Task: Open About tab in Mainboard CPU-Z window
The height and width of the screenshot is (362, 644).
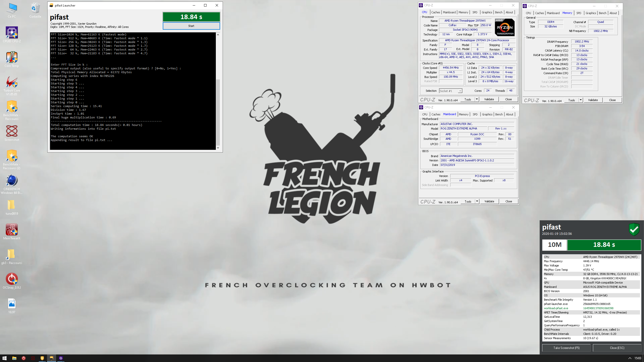Action: pyautogui.click(x=509, y=114)
